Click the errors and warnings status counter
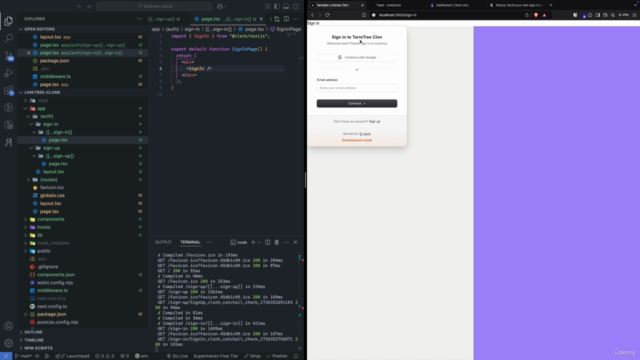Screen dimensions: 640x360 [104, 356]
